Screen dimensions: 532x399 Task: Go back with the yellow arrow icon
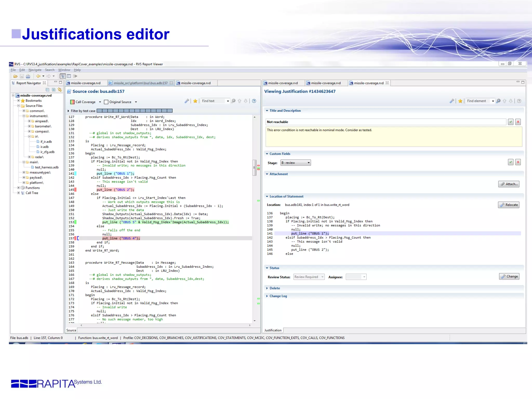coord(38,76)
